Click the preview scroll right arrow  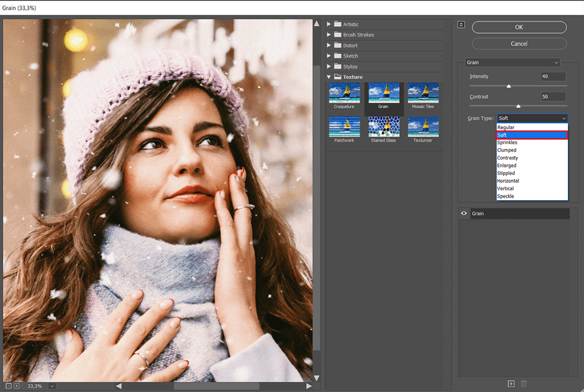[309, 386]
